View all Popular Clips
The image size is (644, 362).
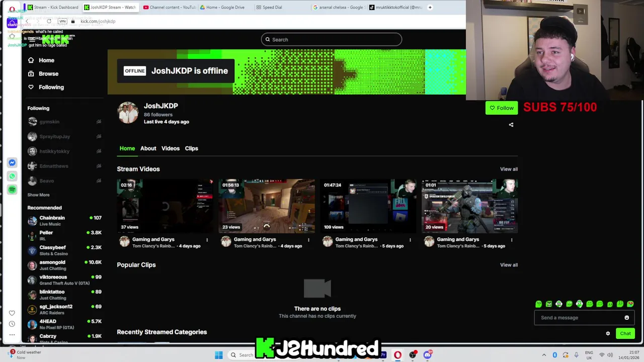[509, 265]
